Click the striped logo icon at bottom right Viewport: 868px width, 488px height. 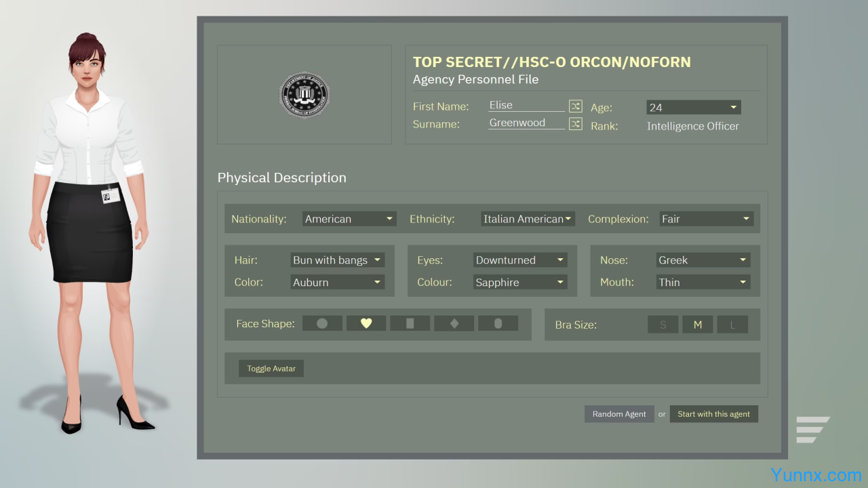812,430
